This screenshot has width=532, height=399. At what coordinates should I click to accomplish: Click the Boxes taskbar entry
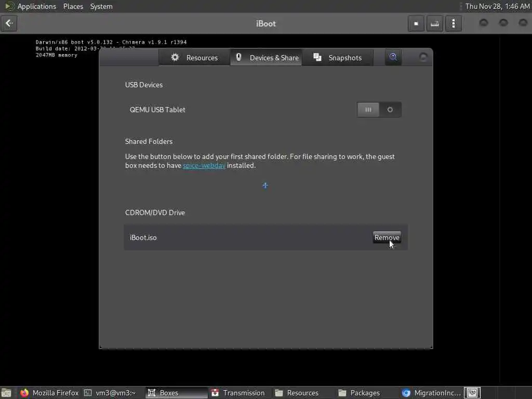(177, 393)
